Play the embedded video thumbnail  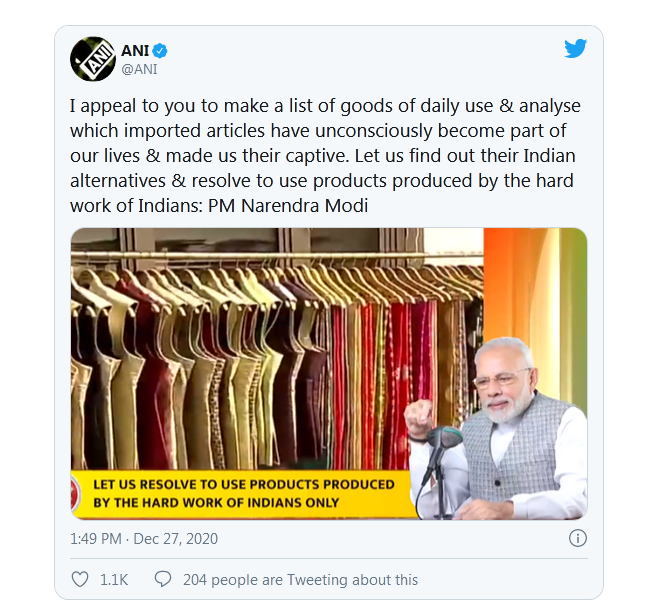click(x=328, y=372)
